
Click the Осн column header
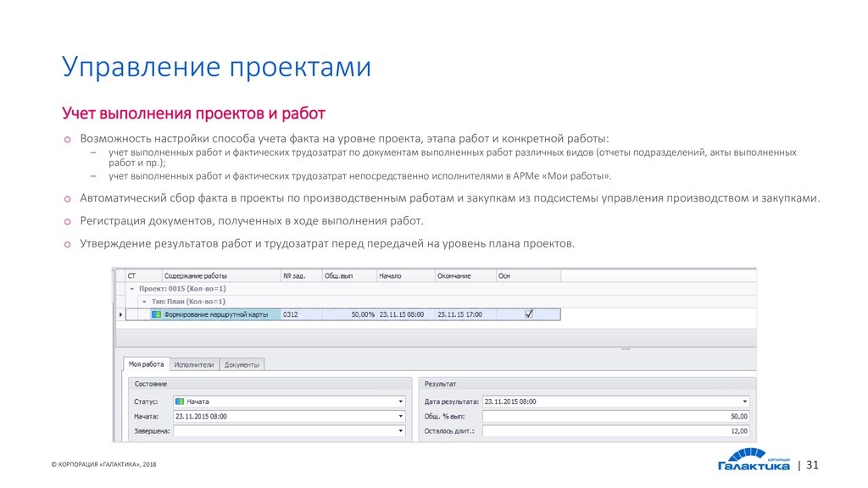(x=528, y=275)
